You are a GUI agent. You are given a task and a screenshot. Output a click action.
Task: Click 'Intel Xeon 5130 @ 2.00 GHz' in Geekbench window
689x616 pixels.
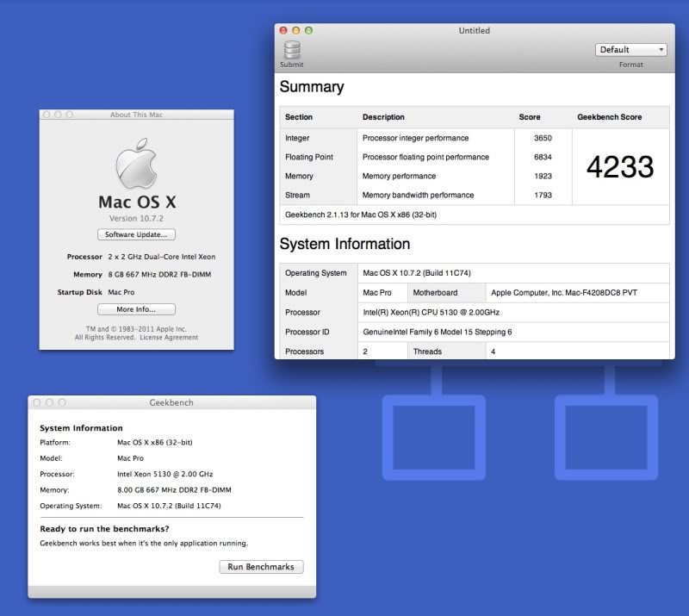[165, 474]
